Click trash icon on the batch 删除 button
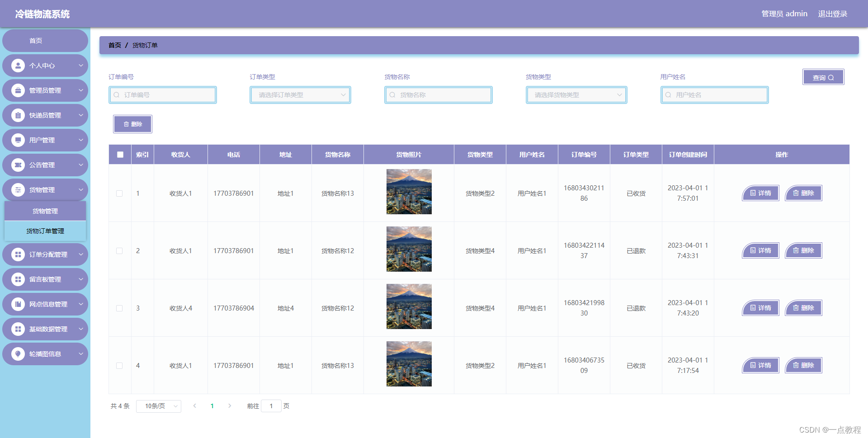The height and width of the screenshot is (438, 868). tap(126, 124)
